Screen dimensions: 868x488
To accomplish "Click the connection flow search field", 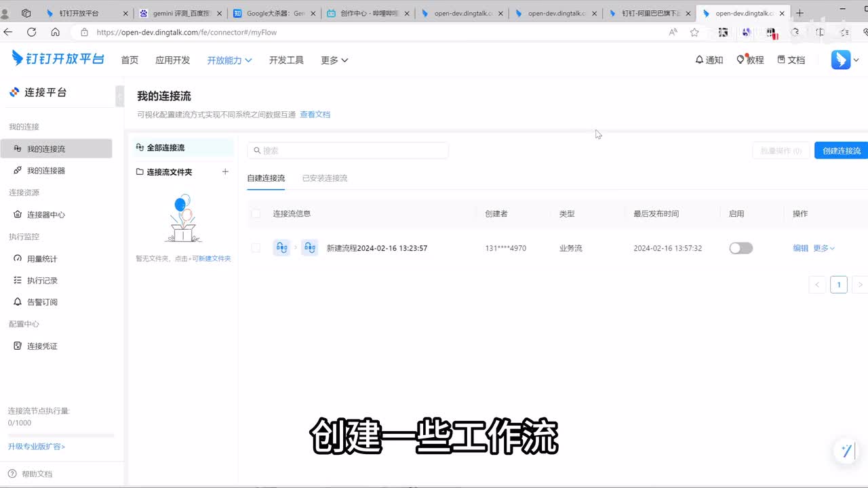I will (x=348, y=150).
